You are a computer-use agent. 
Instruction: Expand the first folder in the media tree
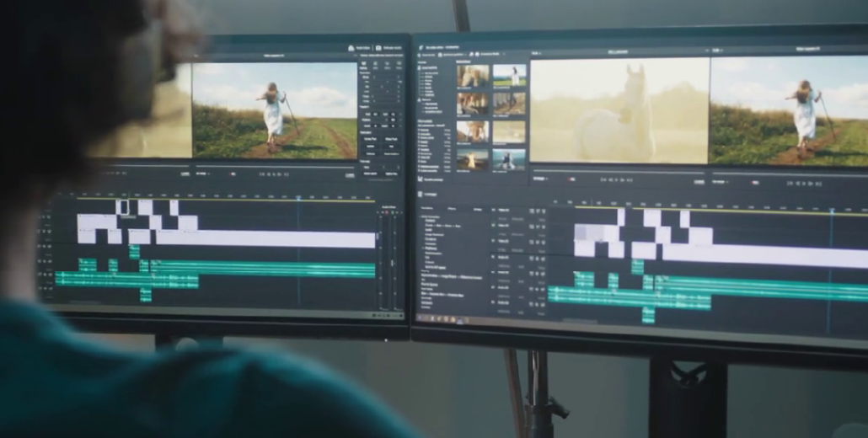421,74
